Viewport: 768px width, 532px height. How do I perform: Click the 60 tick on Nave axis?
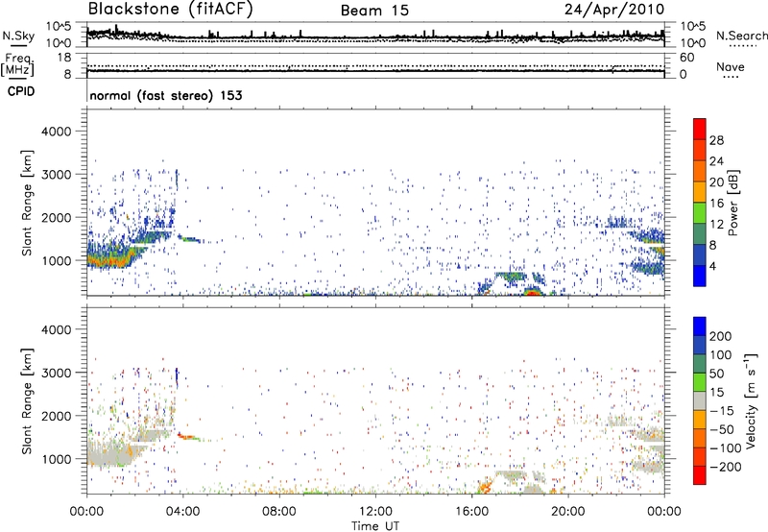(686, 58)
